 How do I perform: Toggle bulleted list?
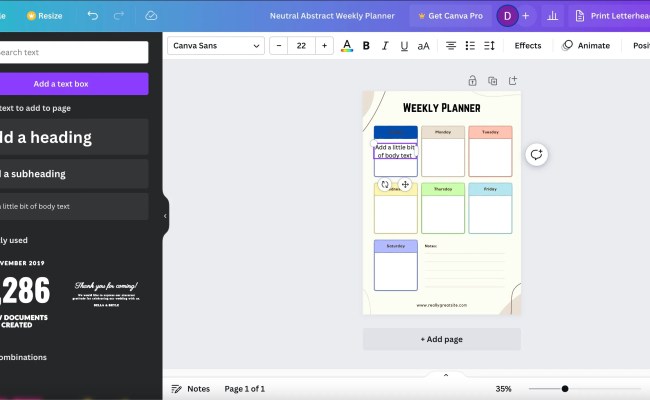point(470,46)
